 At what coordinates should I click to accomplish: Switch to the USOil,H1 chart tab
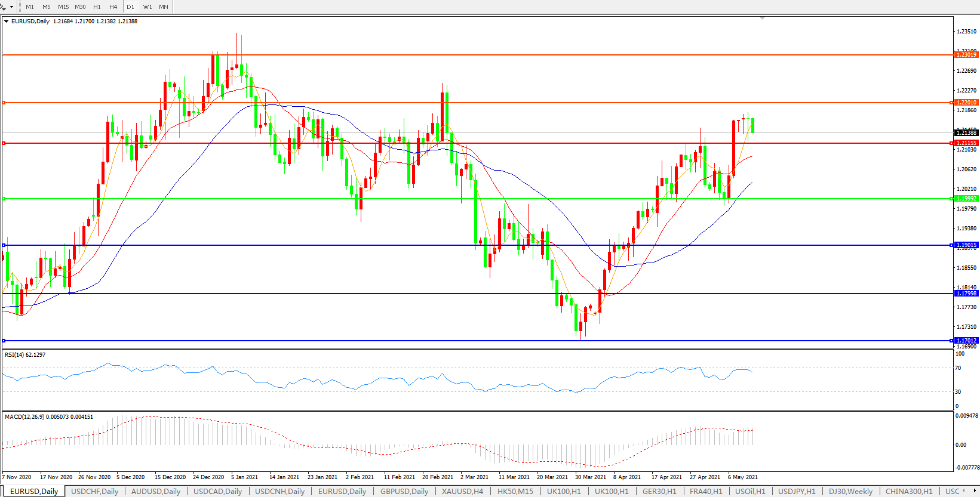pos(749,492)
